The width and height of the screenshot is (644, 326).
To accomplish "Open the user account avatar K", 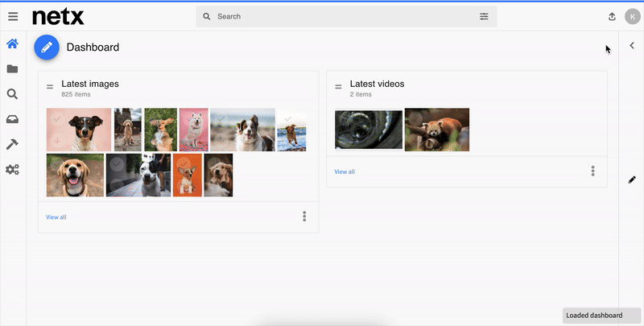I will 632,16.
